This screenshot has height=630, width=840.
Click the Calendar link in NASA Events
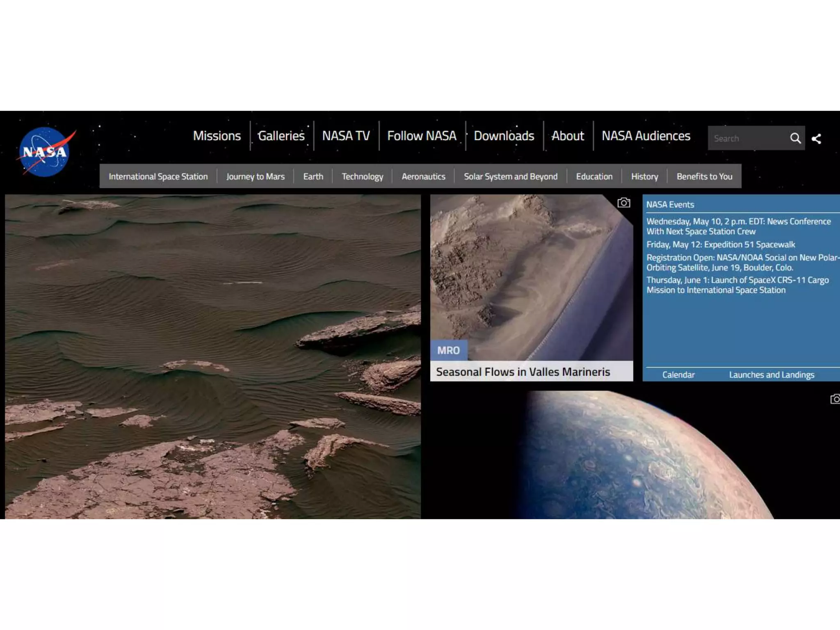pos(678,374)
